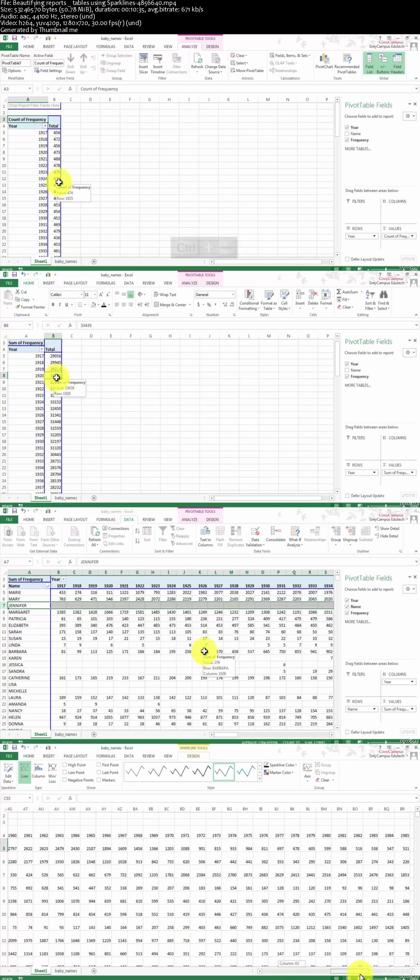Enable the Last Point checkbox
420x980 pixels.
coord(99,772)
